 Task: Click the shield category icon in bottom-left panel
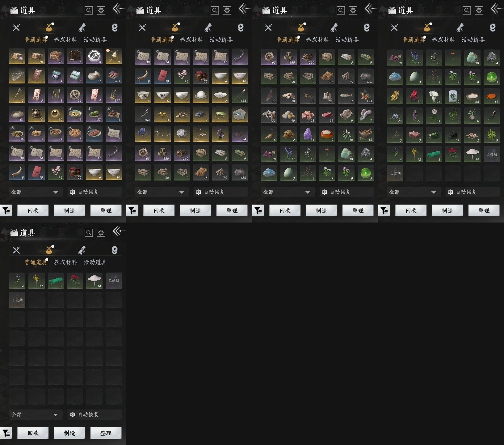coord(115,250)
